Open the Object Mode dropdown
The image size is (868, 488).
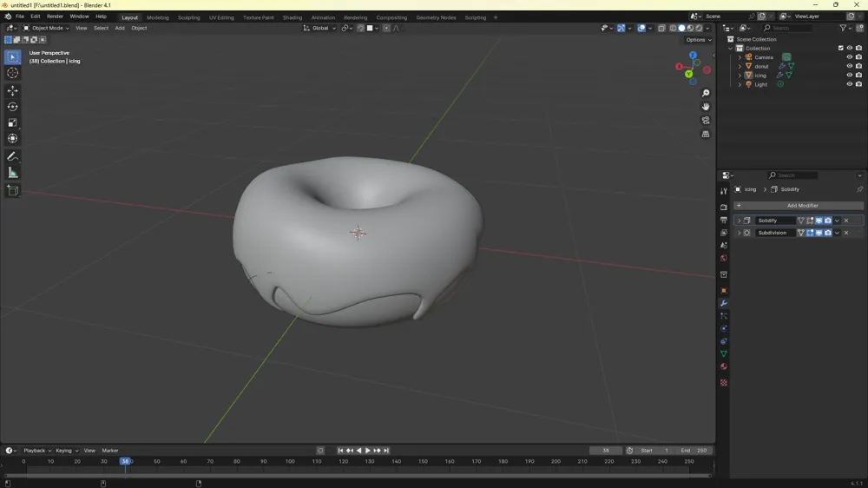point(46,29)
